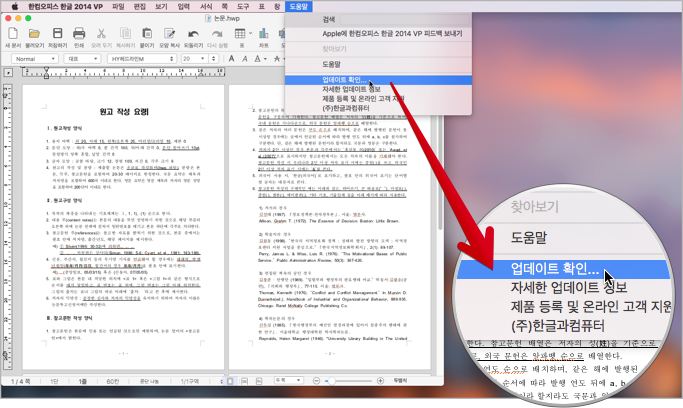Click the 문단 나눔 status bar entry
Image resolution: width=683 pixels, height=408 pixels.
coord(149,381)
